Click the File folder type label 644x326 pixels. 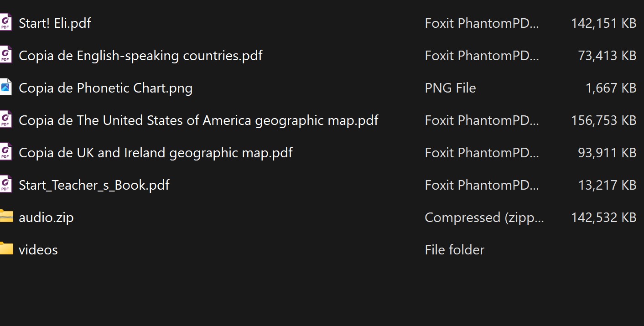(x=454, y=250)
